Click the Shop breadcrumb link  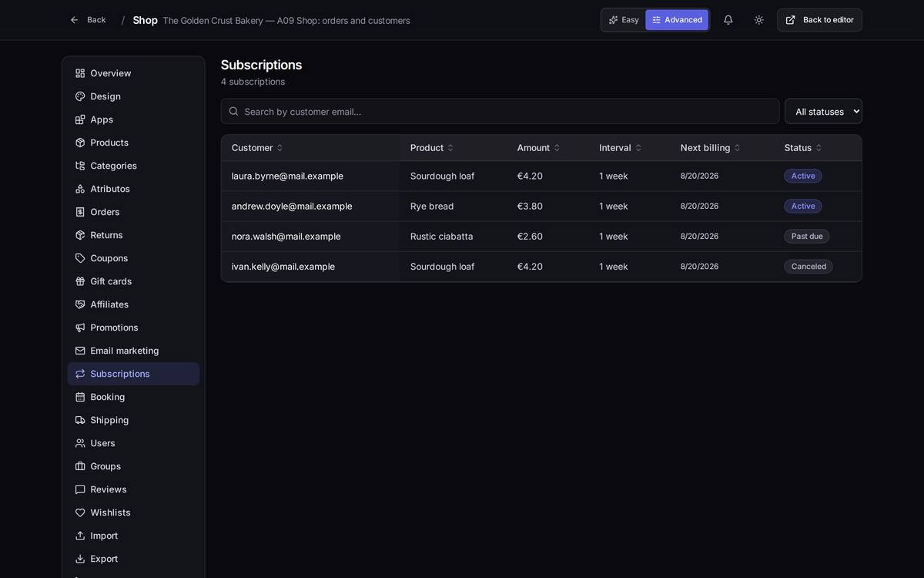coord(145,20)
